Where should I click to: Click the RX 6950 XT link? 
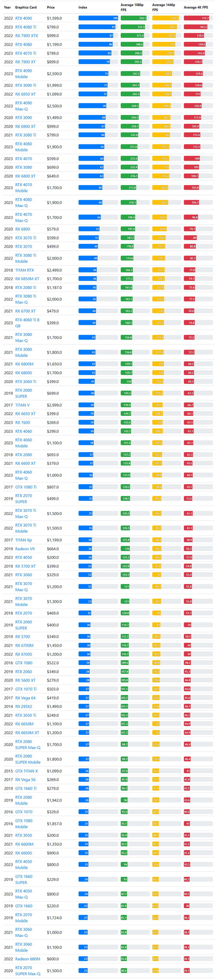point(25,94)
